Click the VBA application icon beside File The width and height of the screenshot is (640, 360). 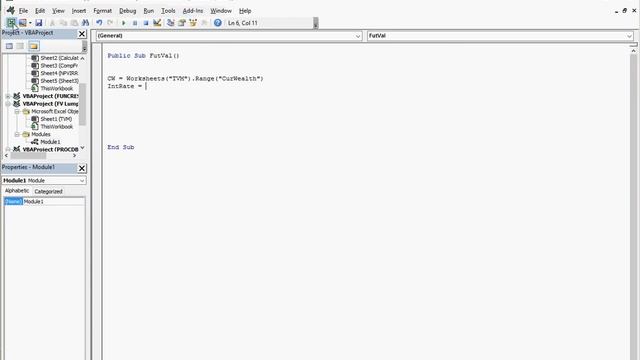point(10,11)
